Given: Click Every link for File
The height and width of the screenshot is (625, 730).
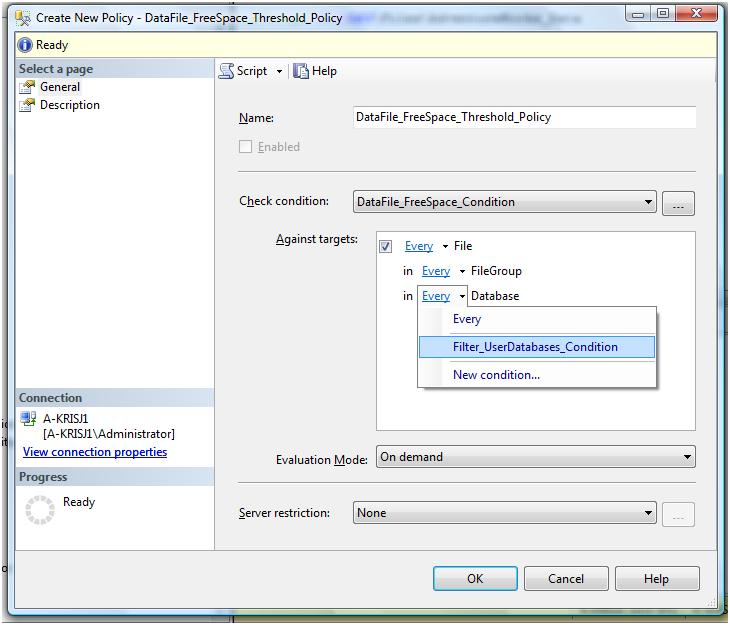Looking at the screenshot, I should click(x=419, y=246).
